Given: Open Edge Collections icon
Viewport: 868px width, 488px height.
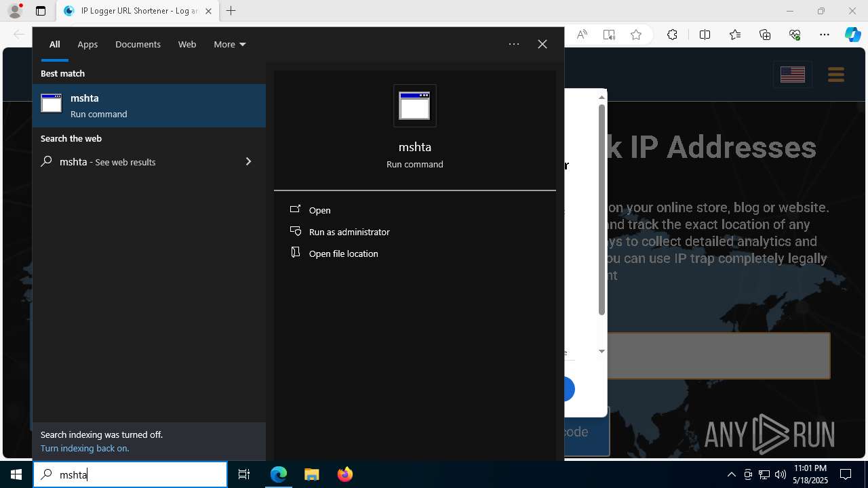Looking at the screenshot, I should click(765, 35).
